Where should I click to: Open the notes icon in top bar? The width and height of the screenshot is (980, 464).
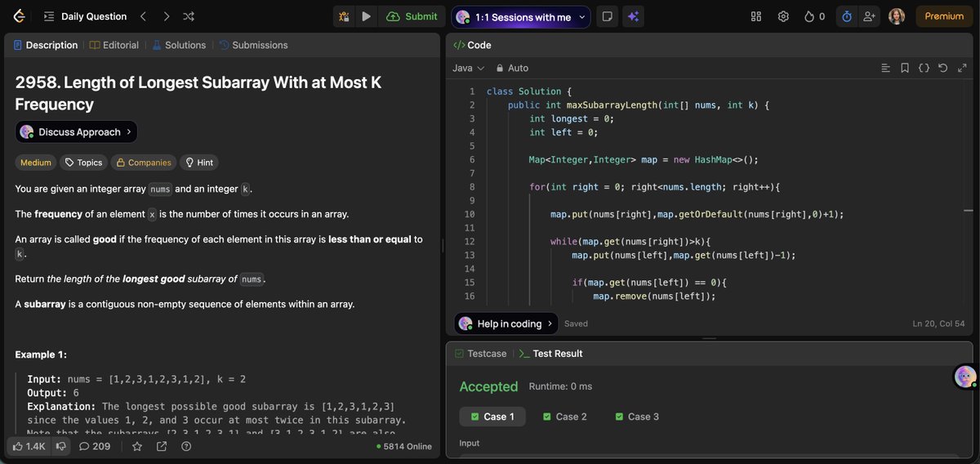607,16
